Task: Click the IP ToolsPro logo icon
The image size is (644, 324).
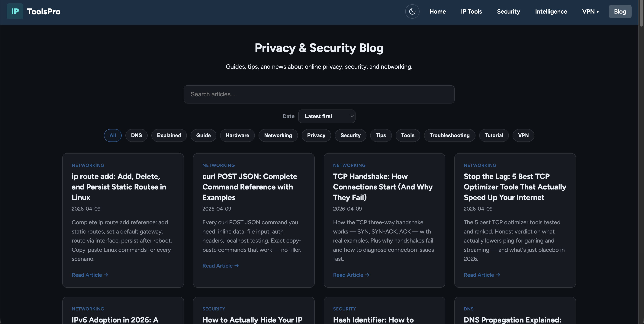Action: tap(15, 11)
